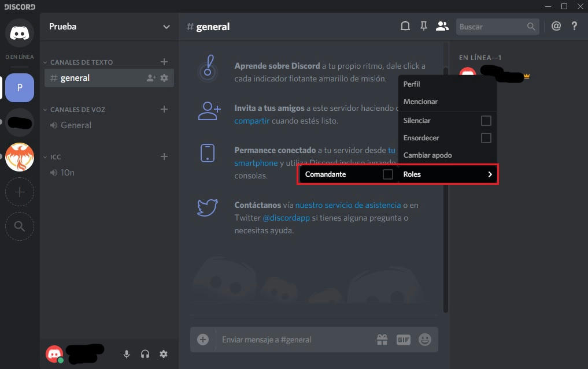Image resolution: width=588 pixels, height=369 pixels.
Task: Choose Mencionar from context menu
Action: click(x=448, y=102)
